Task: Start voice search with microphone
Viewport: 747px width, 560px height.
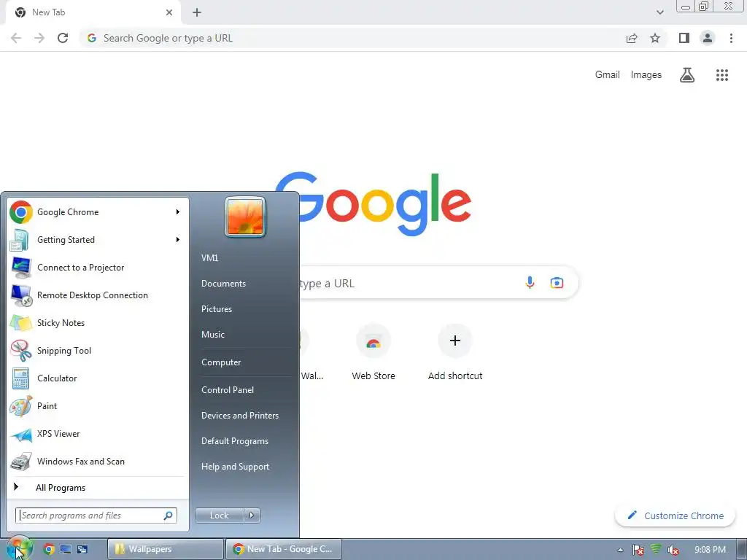Action: click(x=530, y=283)
